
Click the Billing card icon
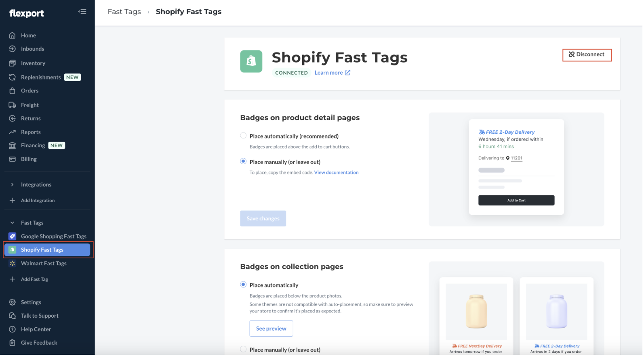pos(13,159)
